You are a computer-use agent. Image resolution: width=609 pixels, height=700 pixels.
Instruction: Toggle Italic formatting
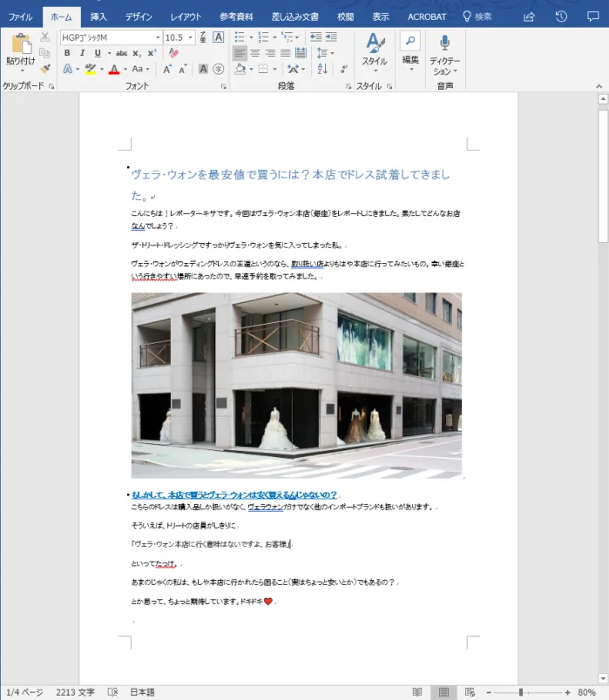tap(82, 53)
